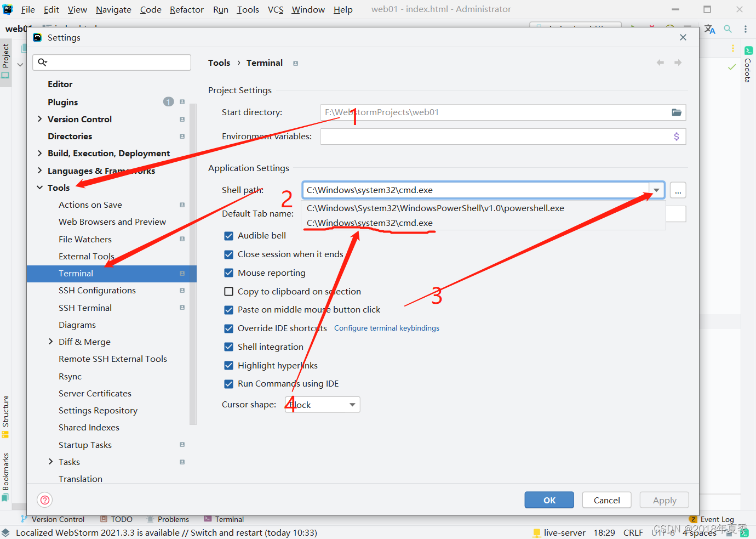
Task: Expand Build, Execution, Deployment node
Action: pos(39,153)
